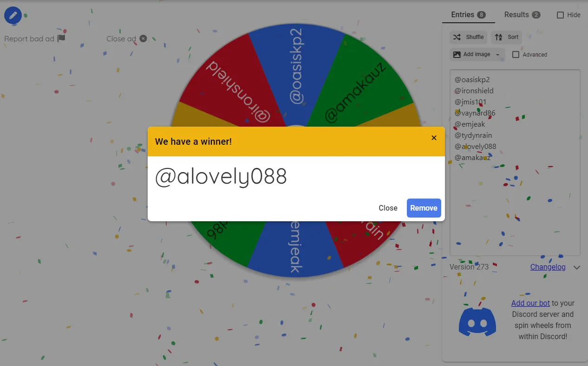Click the @vaynard86 entry in the list

tap(475, 113)
